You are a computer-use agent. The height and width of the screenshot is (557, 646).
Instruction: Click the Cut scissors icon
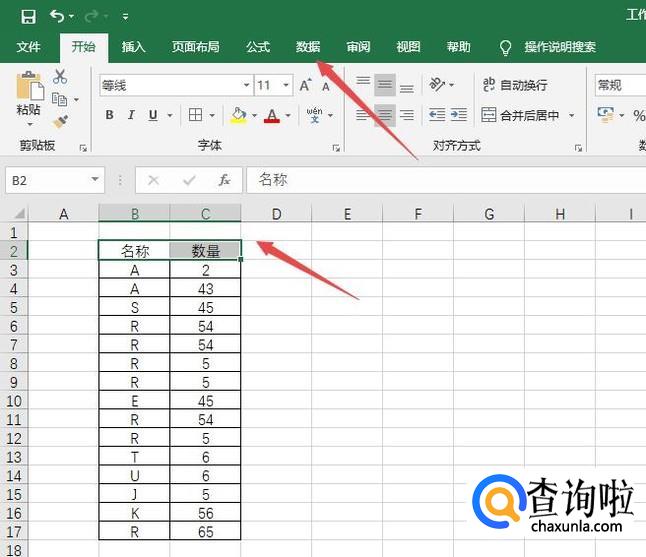tap(60, 77)
